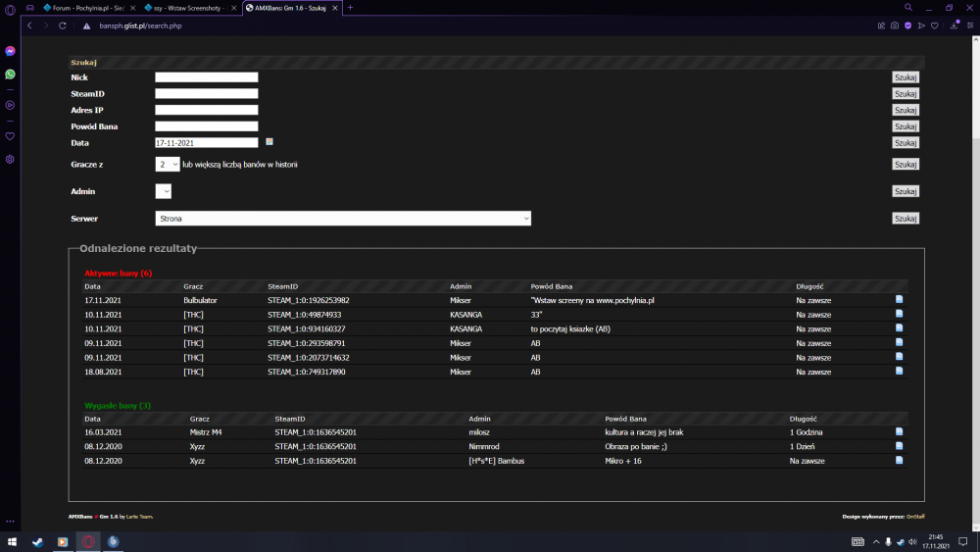Open details icon for Bulbulator ban row
The width and height of the screenshot is (980, 552).
pyautogui.click(x=899, y=300)
